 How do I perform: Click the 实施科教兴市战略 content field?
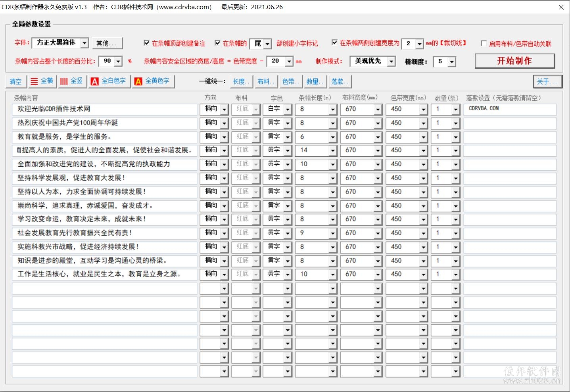pyautogui.click(x=105, y=247)
